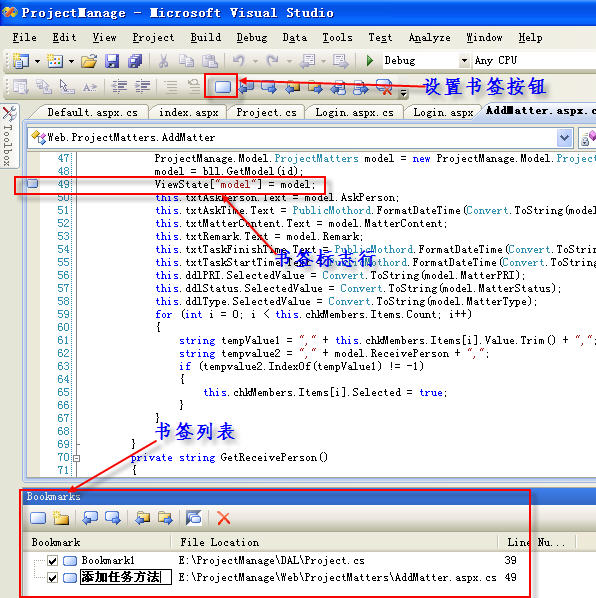Jump to previous bookmark in folder, editor toolbar
596x598 pixels.
292,87
